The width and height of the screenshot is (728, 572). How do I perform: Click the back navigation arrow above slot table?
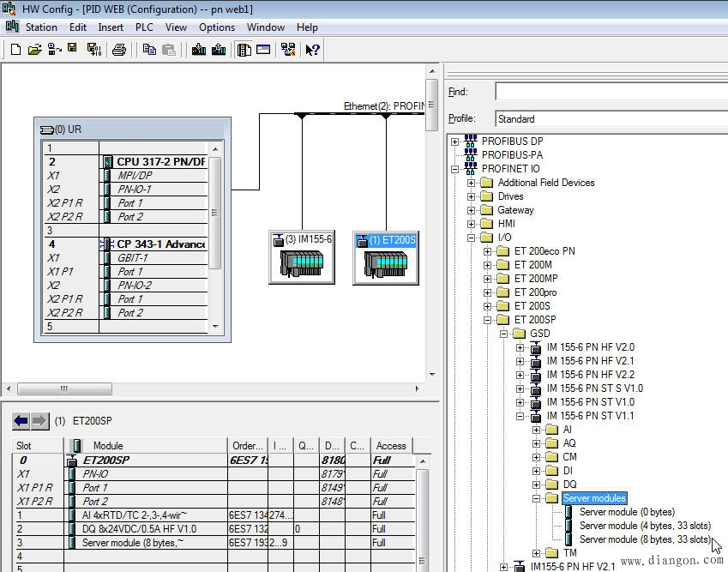click(x=21, y=421)
